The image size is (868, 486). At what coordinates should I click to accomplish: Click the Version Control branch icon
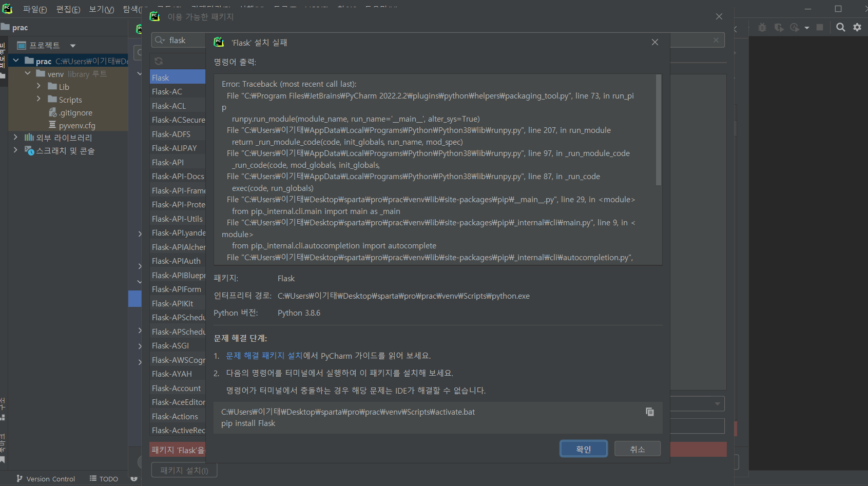[x=20, y=478]
